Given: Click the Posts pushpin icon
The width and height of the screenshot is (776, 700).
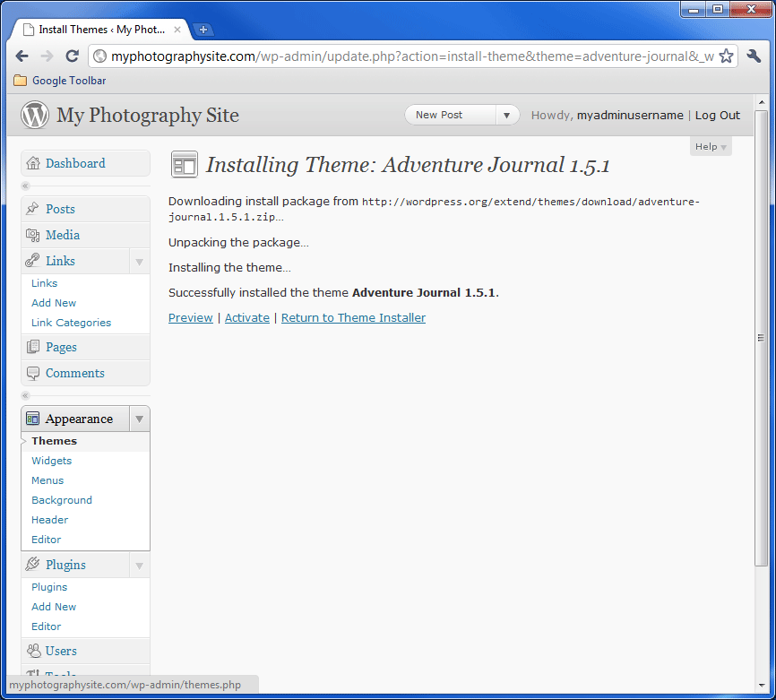Looking at the screenshot, I should 32,209.
